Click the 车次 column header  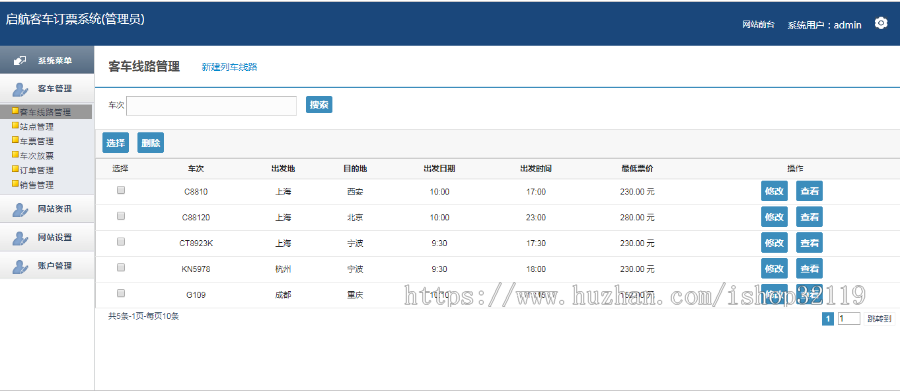pos(196,169)
